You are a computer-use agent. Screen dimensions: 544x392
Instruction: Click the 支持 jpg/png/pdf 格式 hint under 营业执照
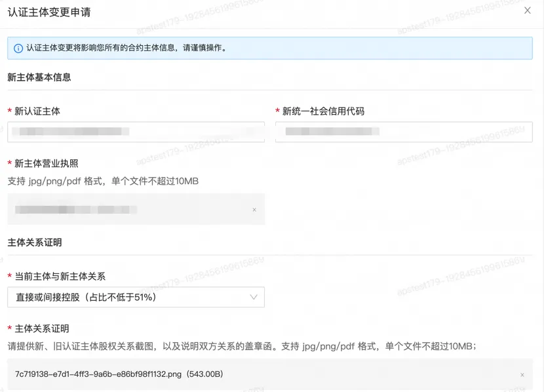tap(103, 181)
